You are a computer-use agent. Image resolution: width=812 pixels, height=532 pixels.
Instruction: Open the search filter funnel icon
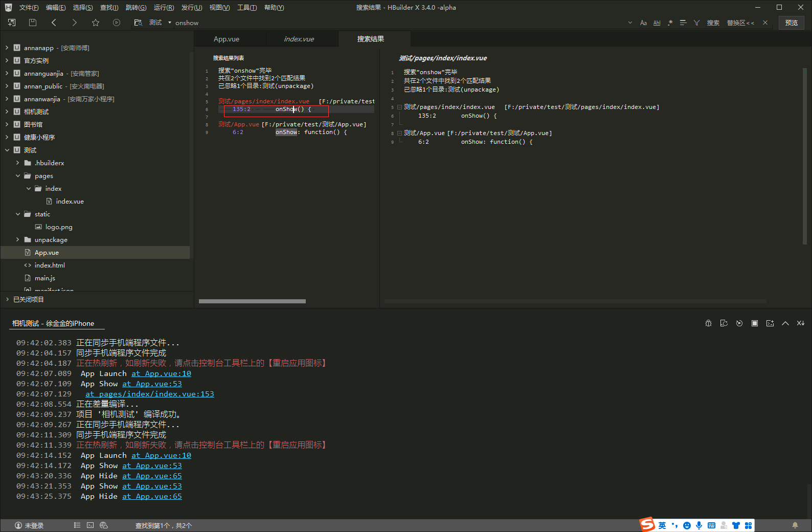696,23
